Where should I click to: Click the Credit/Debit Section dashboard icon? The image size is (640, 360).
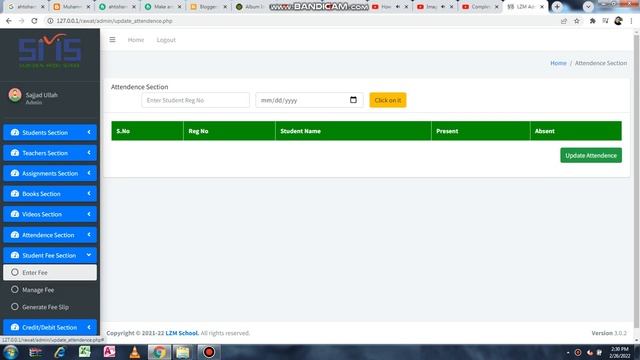click(15, 327)
